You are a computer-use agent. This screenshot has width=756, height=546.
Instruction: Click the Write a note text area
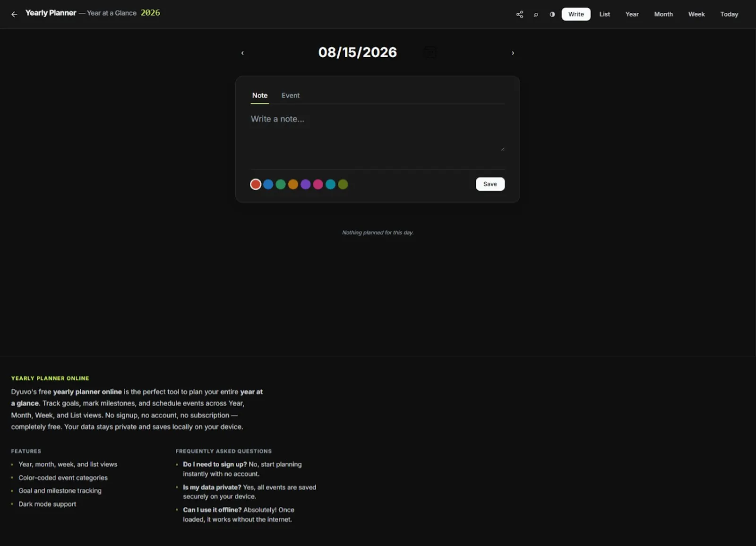point(378,133)
